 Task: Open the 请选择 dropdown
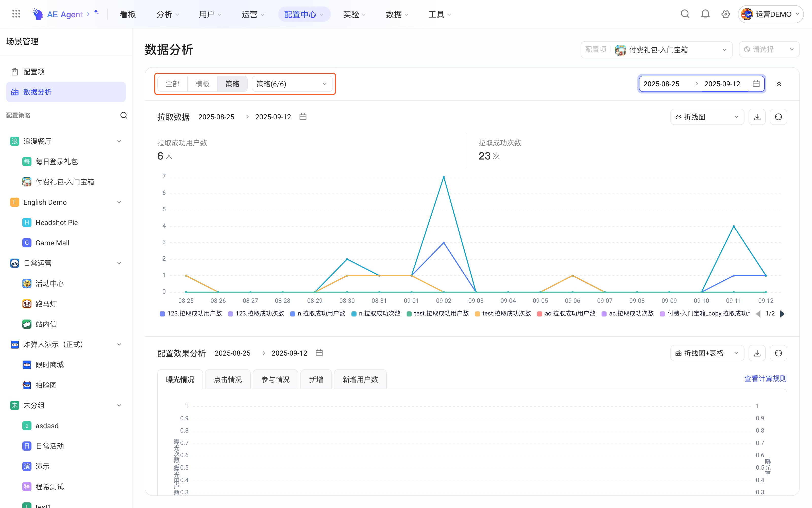769,50
